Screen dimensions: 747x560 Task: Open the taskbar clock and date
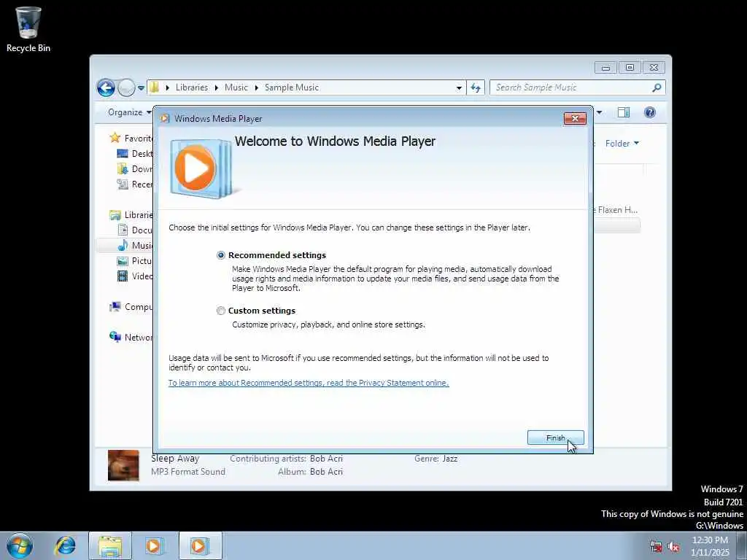(710, 546)
